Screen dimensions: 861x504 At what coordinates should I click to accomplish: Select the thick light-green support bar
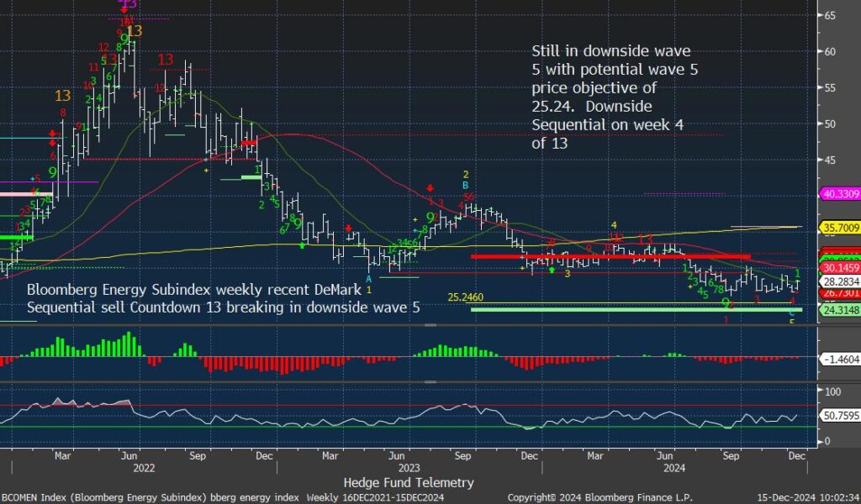coord(637,310)
